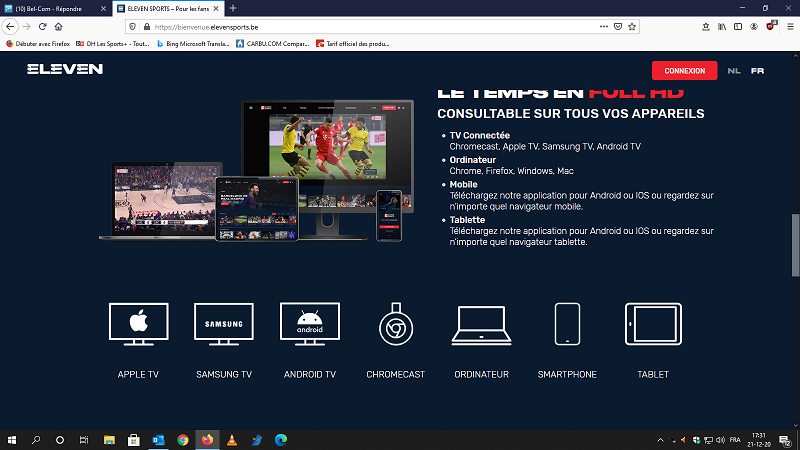The width and height of the screenshot is (800, 450).
Task: Close the ELEVEN SPORTS tab
Action: coord(216,9)
